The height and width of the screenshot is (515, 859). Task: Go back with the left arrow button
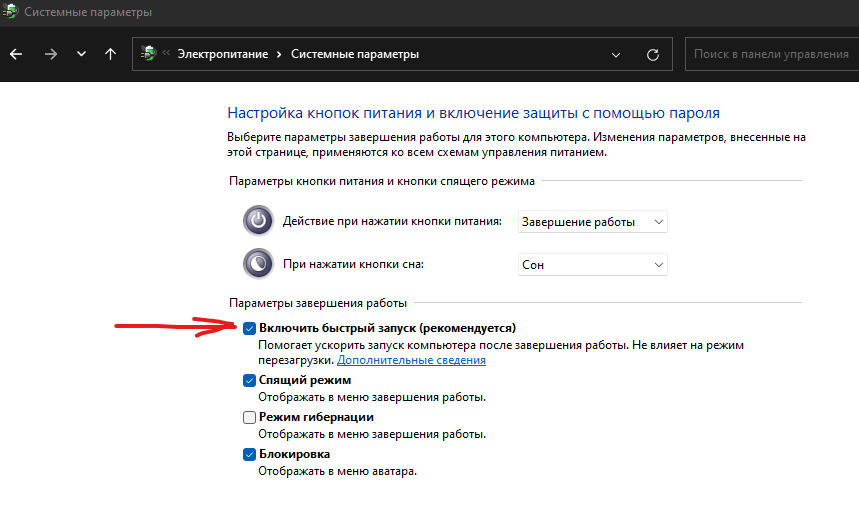coord(16,54)
